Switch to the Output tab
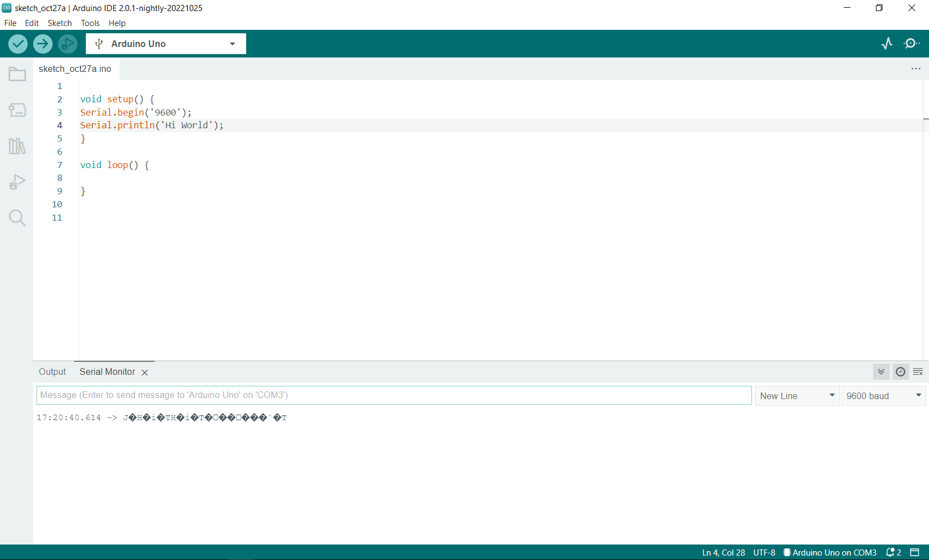This screenshot has width=929, height=560. (x=52, y=372)
